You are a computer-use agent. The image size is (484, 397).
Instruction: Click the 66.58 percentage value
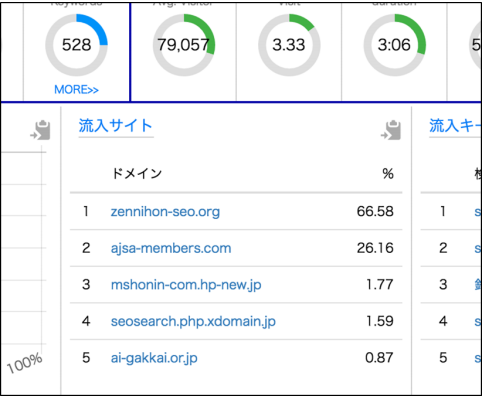coord(375,211)
